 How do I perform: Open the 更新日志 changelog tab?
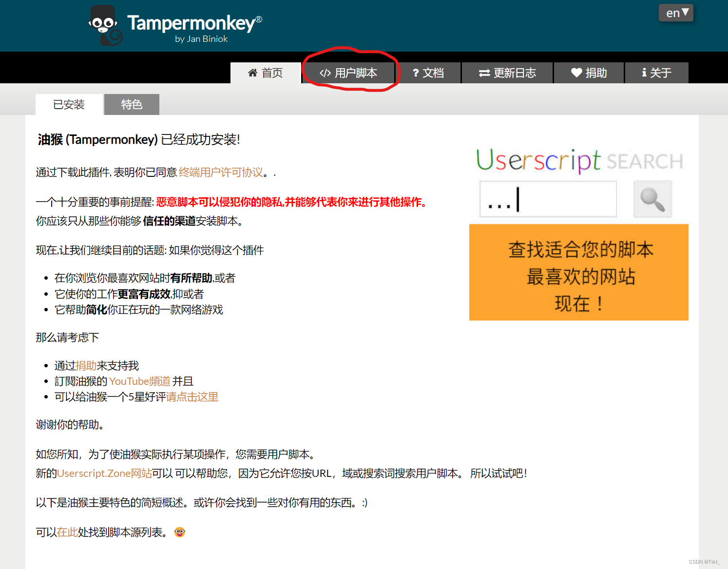507,73
